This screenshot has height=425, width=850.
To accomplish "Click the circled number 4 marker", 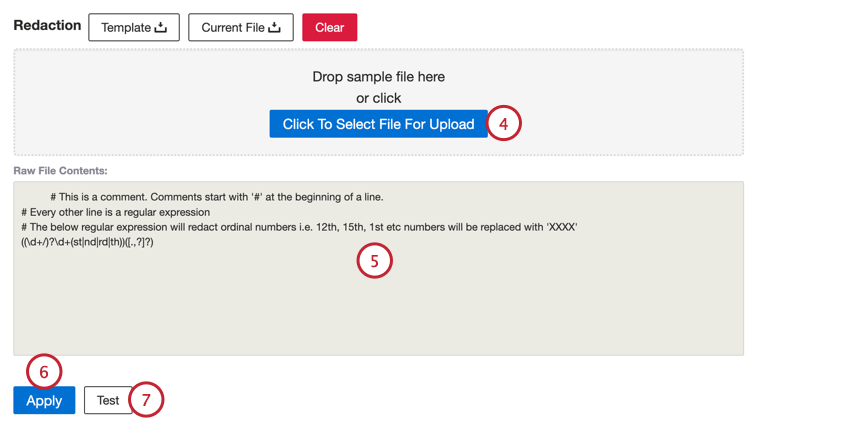I will (504, 124).
